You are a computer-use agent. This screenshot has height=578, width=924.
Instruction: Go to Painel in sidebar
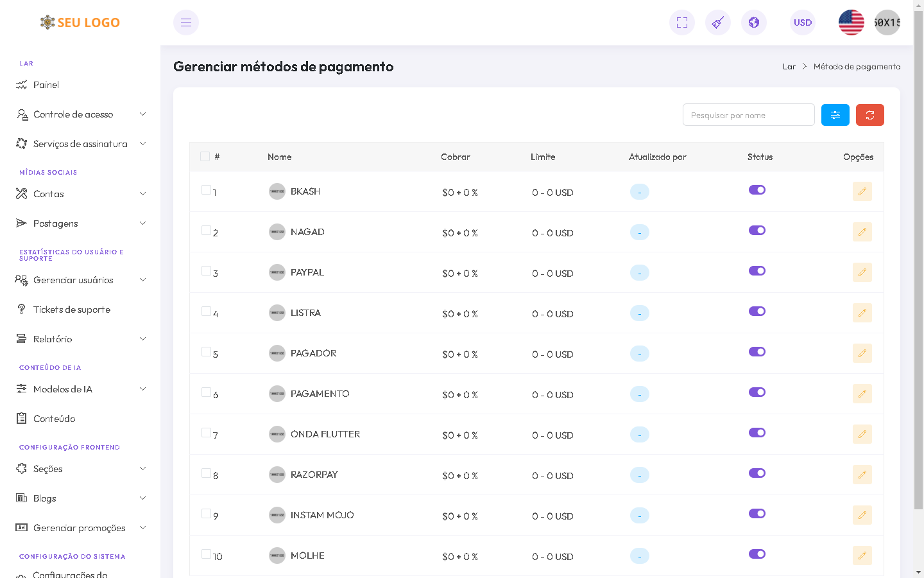[46, 85]
